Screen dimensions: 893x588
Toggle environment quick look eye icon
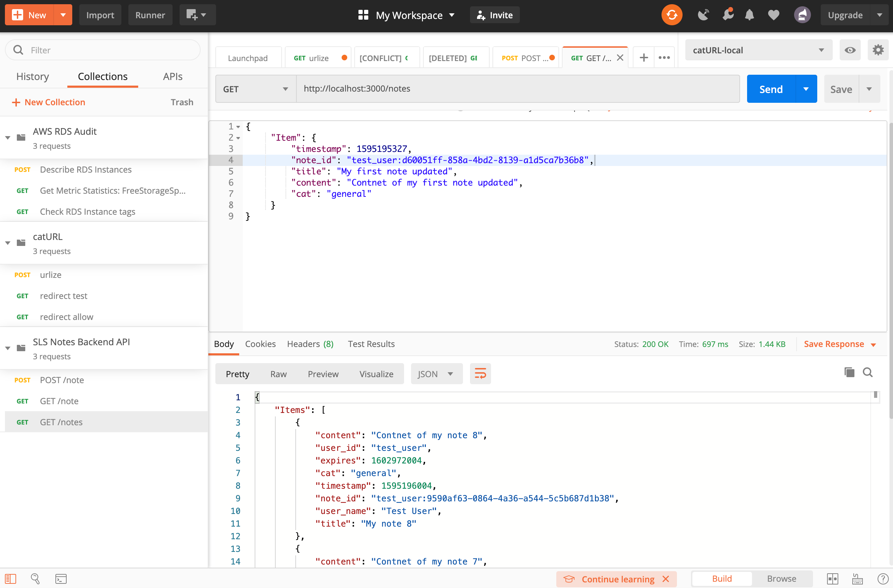[850, 50]
